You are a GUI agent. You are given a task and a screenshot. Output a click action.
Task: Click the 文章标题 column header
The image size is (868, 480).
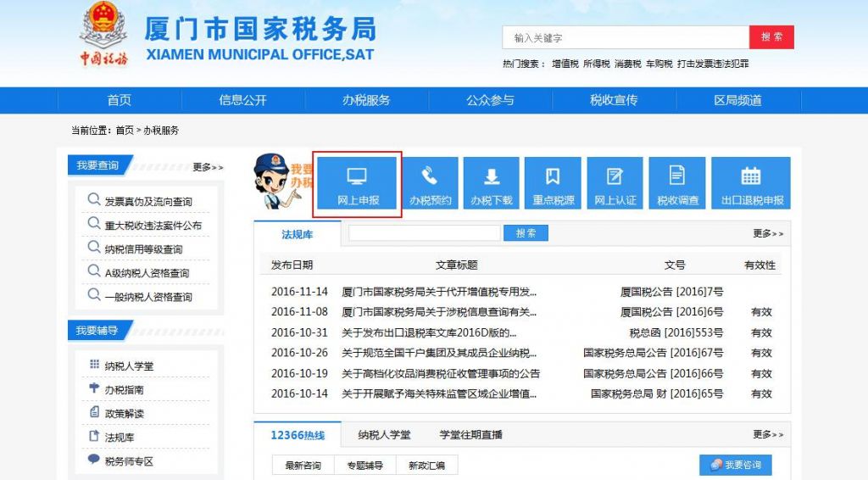click(456, 265)
